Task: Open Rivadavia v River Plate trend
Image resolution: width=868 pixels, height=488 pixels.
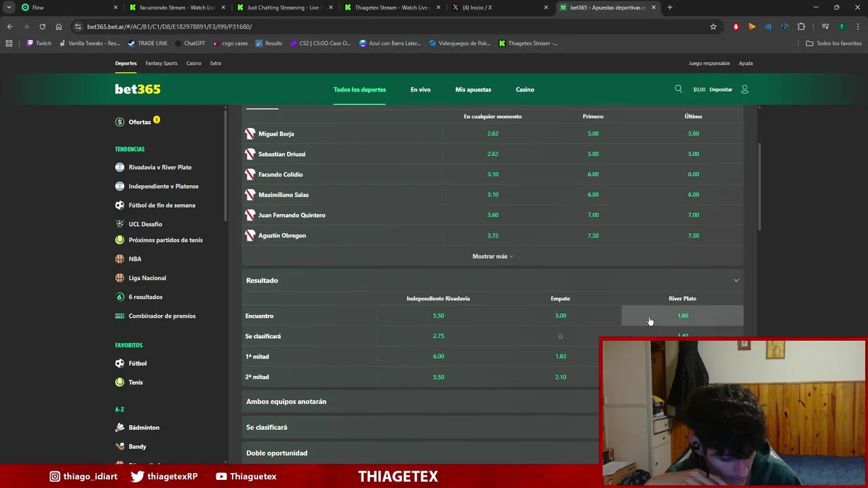Action: (160, 167)
